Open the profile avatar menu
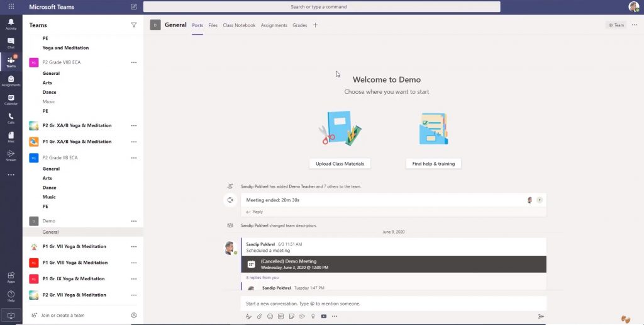The width and height of the screenshot is (644, 325). click(x=634, y=6)
